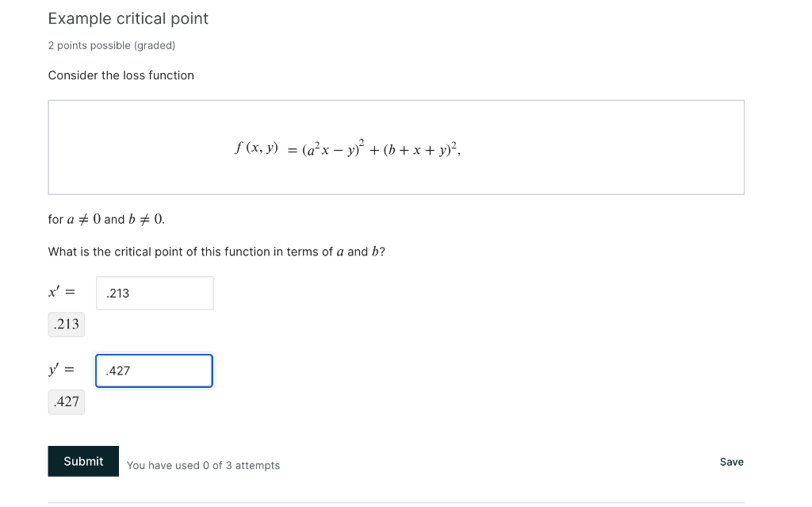Focus the y′ answer field containing .427

155,371
